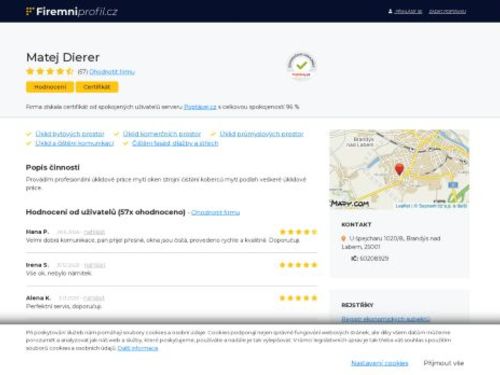Screen dimensions: 500x375
Task: Click the Brandýs nad Labem map thumbnail
Action: pos(399,169)
